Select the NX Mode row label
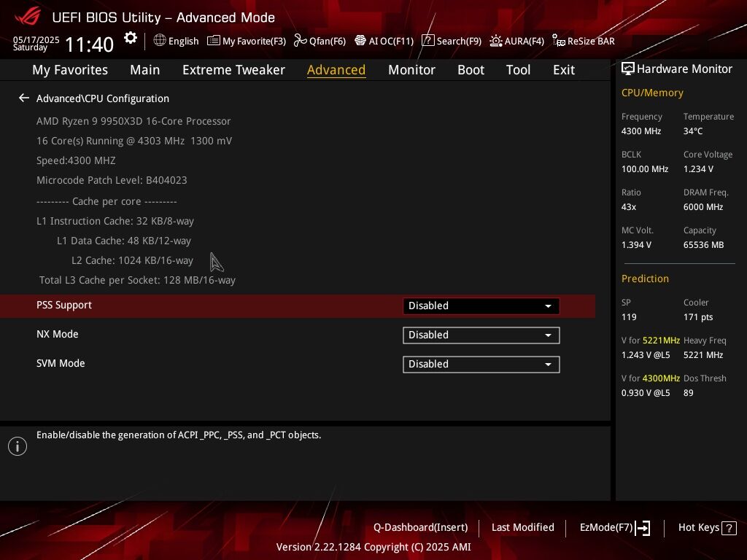The height and width of the screenshot is (560, 747). [x=57, y=334]
